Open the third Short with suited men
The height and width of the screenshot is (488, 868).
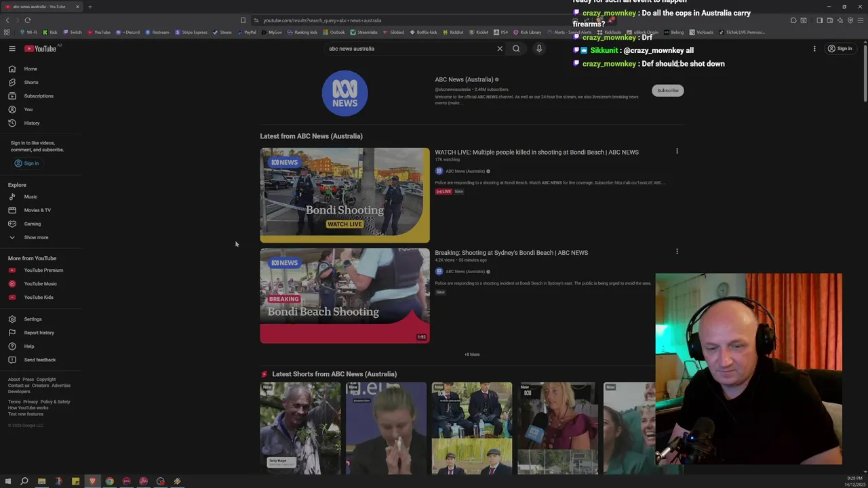[x=472, y=428]
